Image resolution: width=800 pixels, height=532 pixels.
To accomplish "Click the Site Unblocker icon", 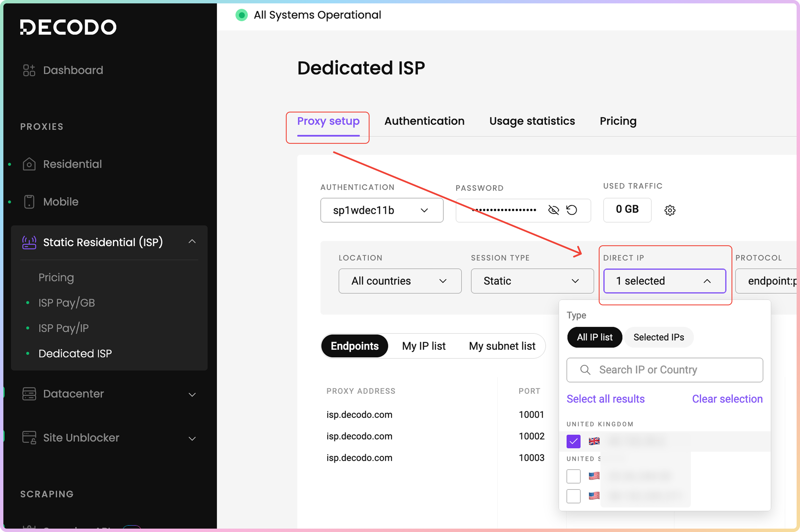I will coord(29,438).
